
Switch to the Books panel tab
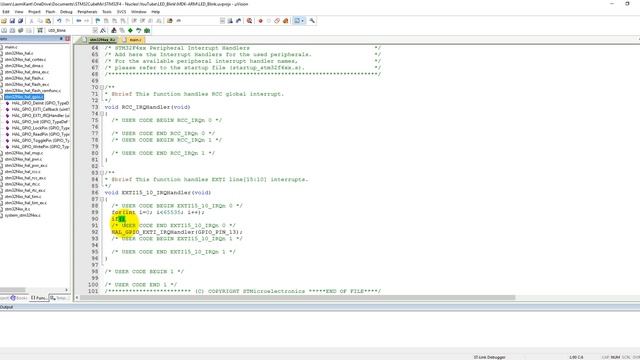click(x=19, y=298)
